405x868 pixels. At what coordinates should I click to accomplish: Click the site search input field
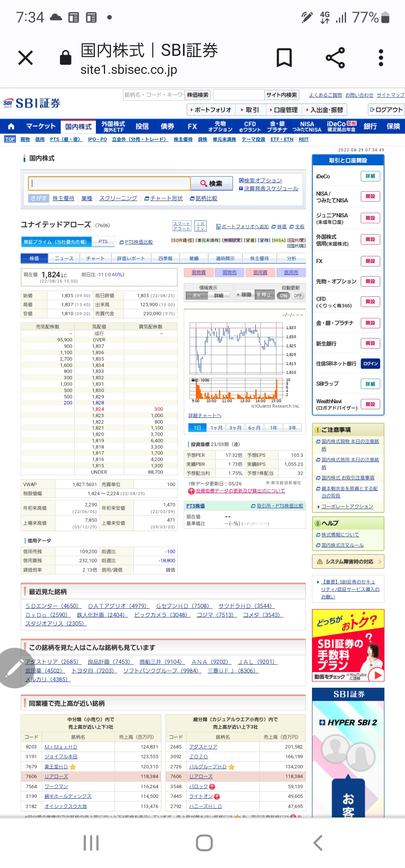click(239, 95)
